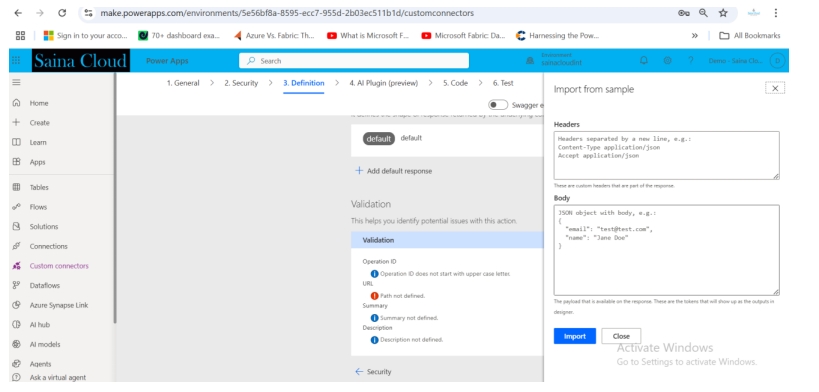Viewport: 819px width, 392px height.
Task: Open 'Microsoft Fabric: Da...' bookmark
Action: (463, 36)
